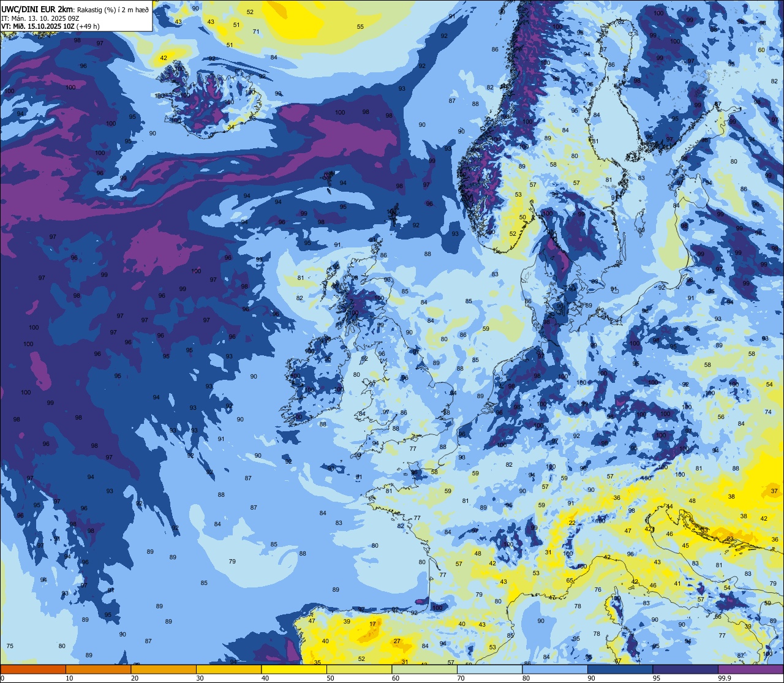Click the value 71 at the map's top
This screenshot has width=784, height=683.
point(256,32)
